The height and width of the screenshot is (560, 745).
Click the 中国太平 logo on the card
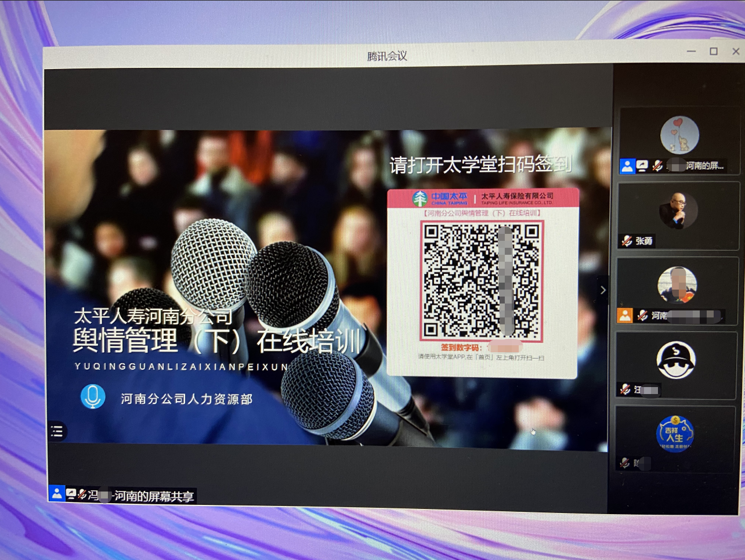(441, 198)
